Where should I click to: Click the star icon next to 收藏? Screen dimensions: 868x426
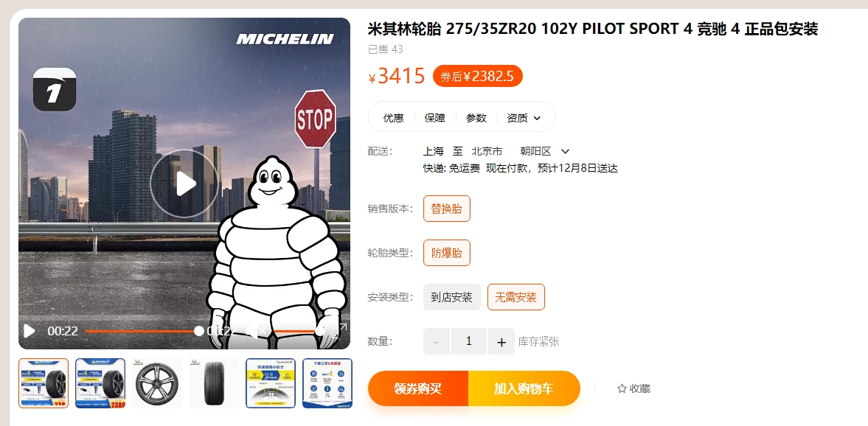(622, 388)
